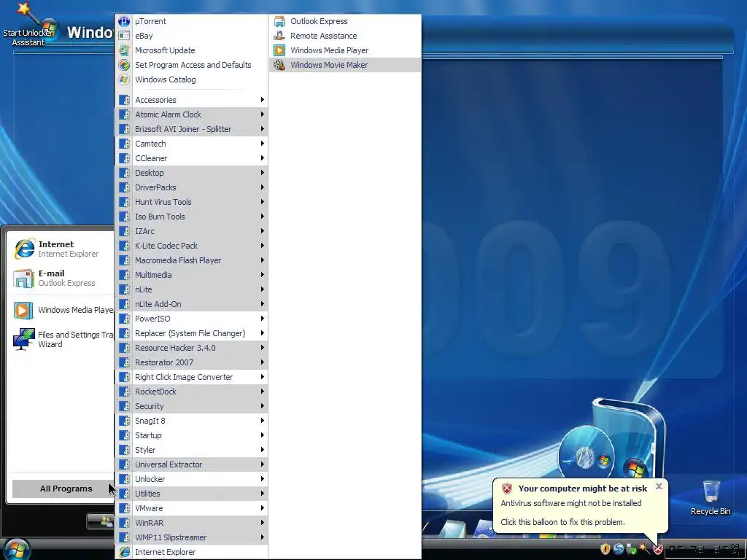Open the Utilities program group

pyautogui.click(x=191, y=494)
